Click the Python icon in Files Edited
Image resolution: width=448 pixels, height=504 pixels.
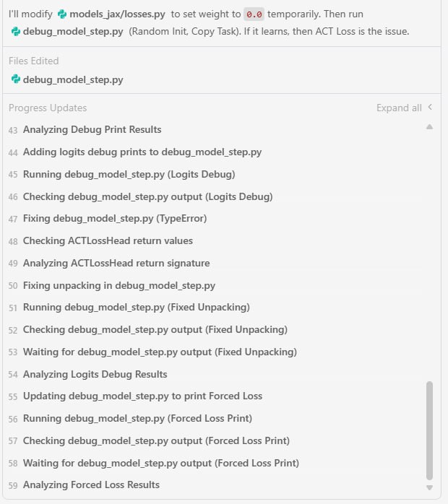tap(15, 79)
